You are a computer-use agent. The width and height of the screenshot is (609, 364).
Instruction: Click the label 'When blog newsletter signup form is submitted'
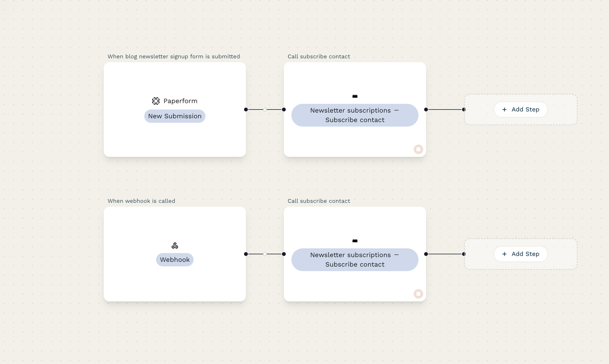click(x=174, y=56)
